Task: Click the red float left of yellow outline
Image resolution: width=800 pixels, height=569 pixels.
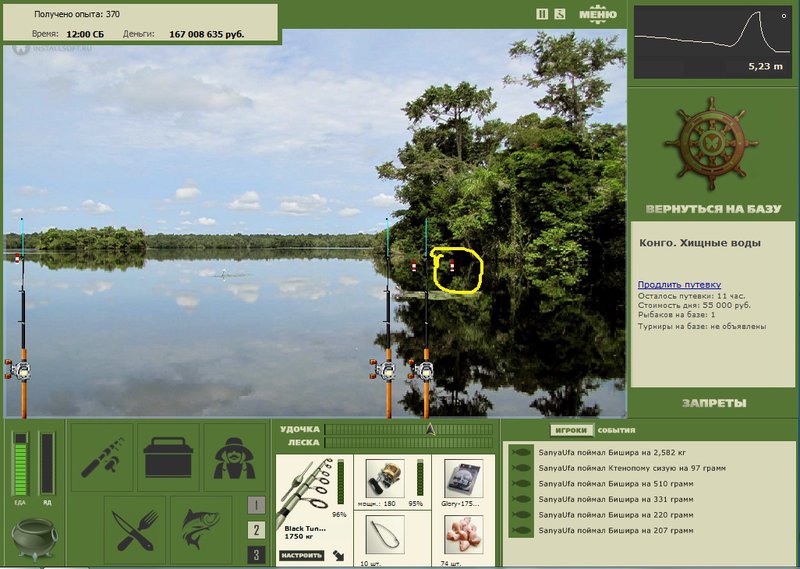Action: click(x=414, y=266)
